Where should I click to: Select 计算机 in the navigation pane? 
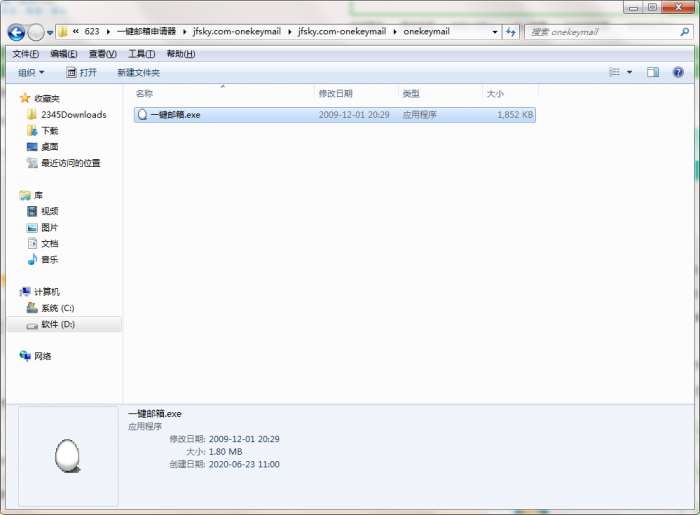47,291
